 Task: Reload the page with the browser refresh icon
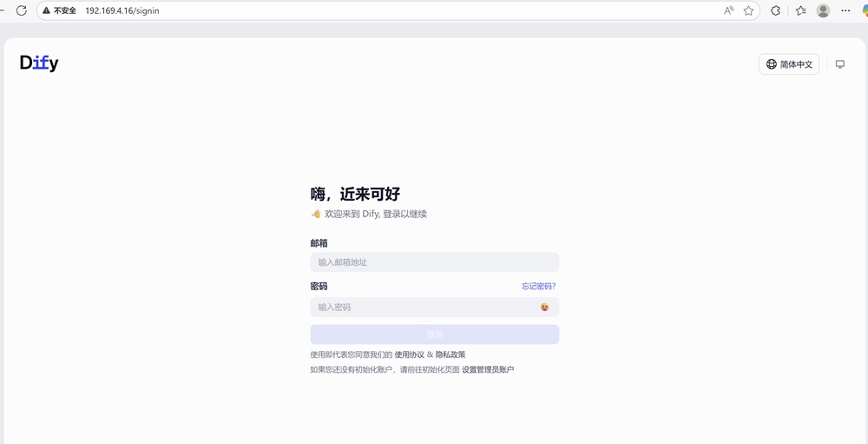pos(22,10)
